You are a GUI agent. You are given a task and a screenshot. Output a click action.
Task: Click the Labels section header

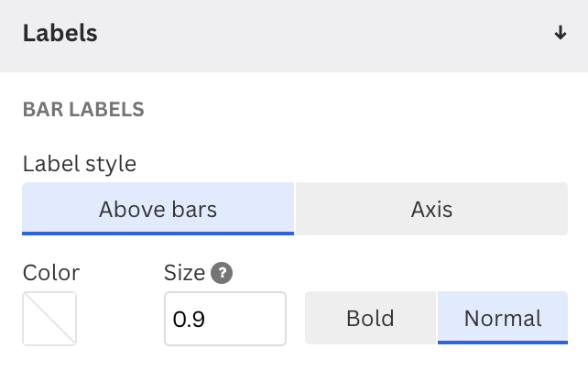[x=294, y=36]
